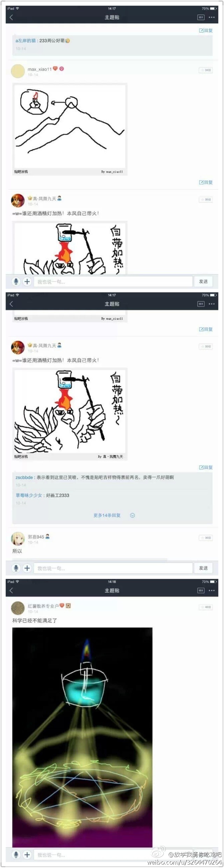This screenshot has width=224, height=868.
Task: Open the avatar of max_xiao11
Action: [x=18, y=71]
